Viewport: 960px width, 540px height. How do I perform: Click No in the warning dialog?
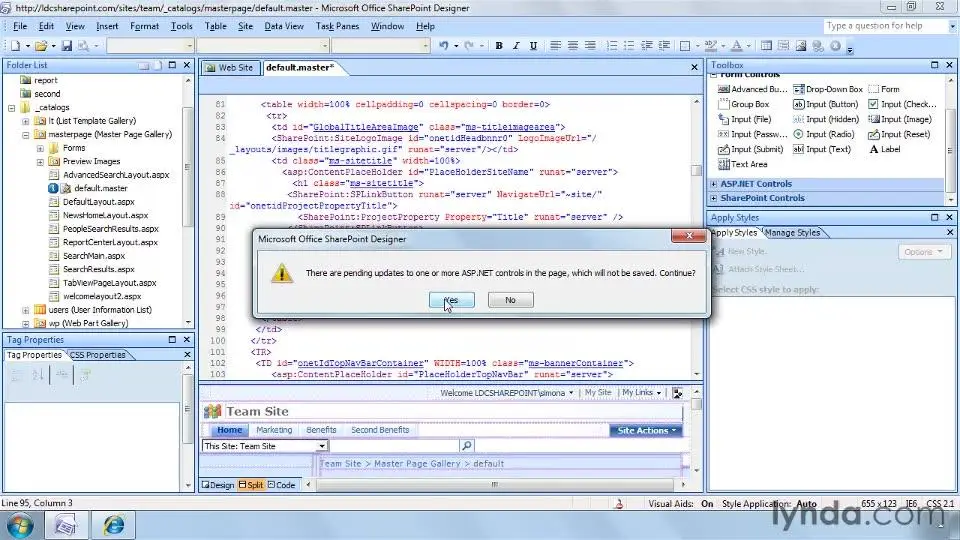(510, 300)
